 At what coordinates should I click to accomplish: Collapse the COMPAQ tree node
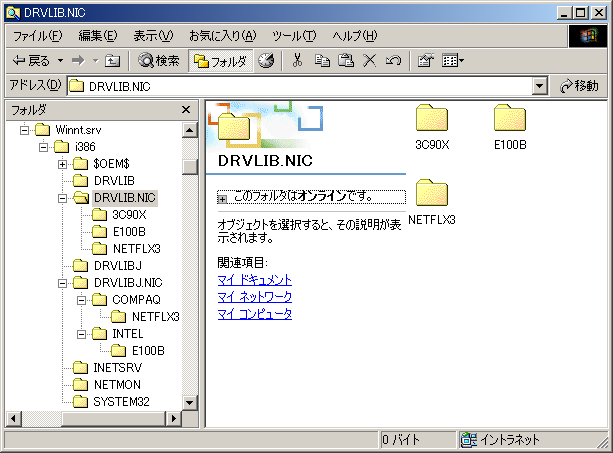pyautogui.click(x=81, y=300)
